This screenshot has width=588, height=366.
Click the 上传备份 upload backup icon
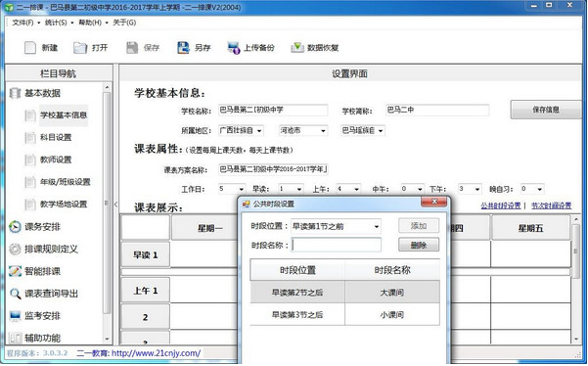click(x=233, y=48)
